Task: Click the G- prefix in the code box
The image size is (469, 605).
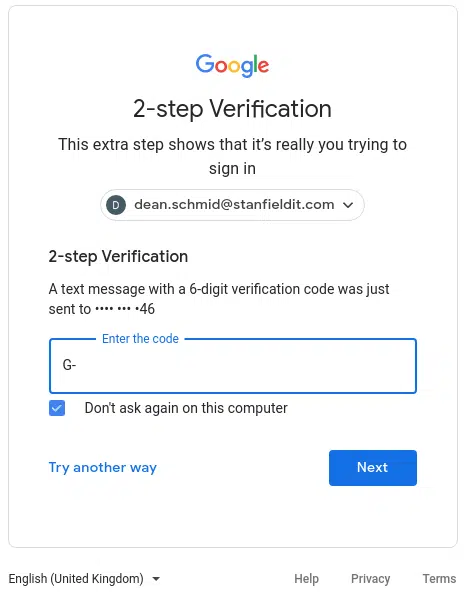Action: (69, 365)
